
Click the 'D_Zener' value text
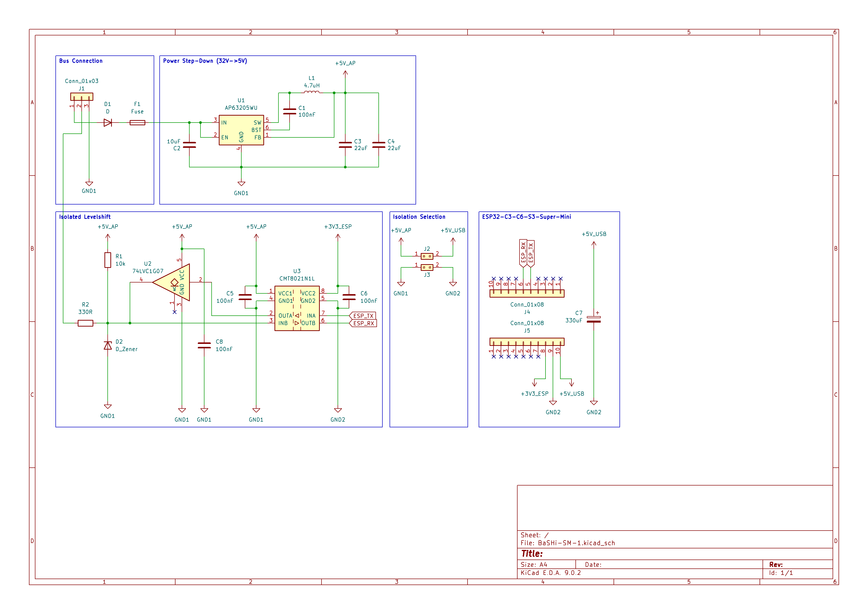click(x=127, y=349)
